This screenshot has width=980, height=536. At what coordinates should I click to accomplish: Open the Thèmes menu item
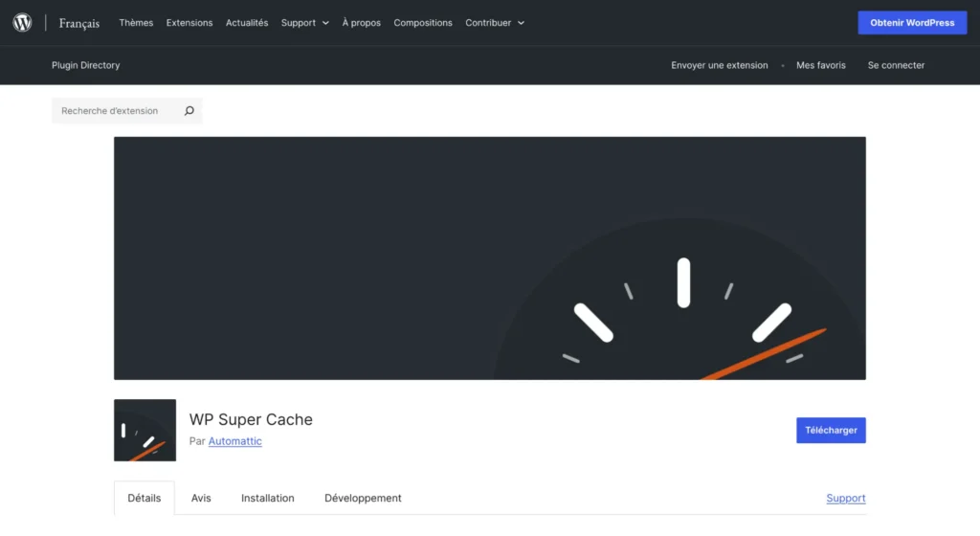[136, 22]
